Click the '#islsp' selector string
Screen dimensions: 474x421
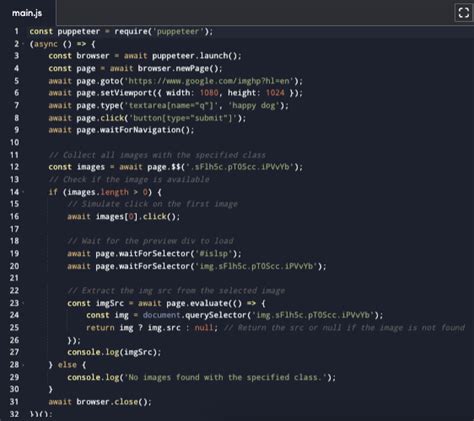214,254
